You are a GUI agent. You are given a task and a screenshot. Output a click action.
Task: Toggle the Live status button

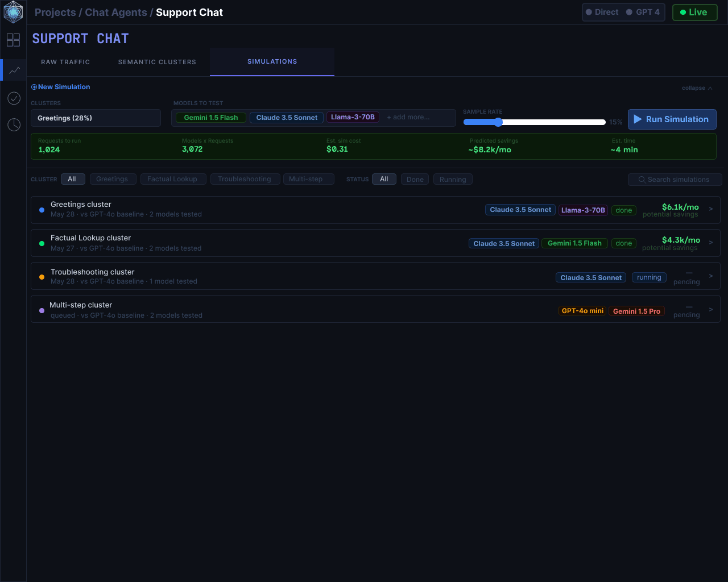pyautogui.click(x=695, y=12)
